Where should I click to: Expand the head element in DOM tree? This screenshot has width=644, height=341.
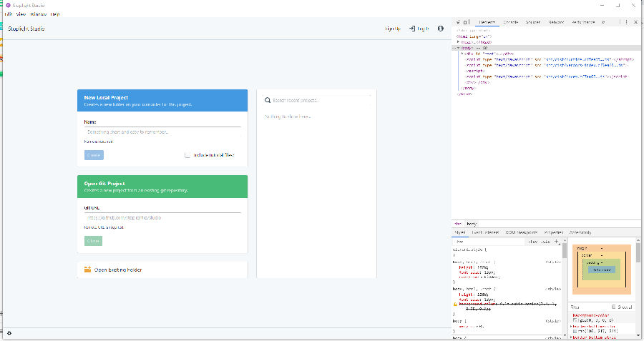click(459, 42)
